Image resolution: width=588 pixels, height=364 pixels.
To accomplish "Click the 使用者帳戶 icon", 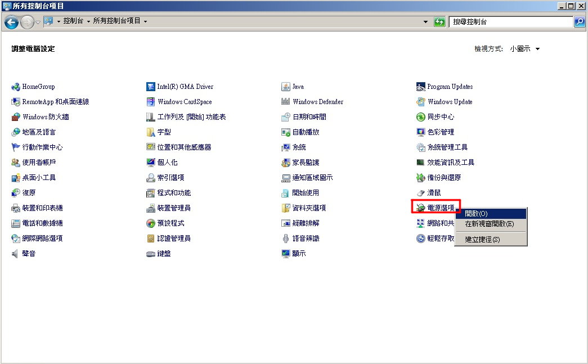I will (x=15, y=163).
